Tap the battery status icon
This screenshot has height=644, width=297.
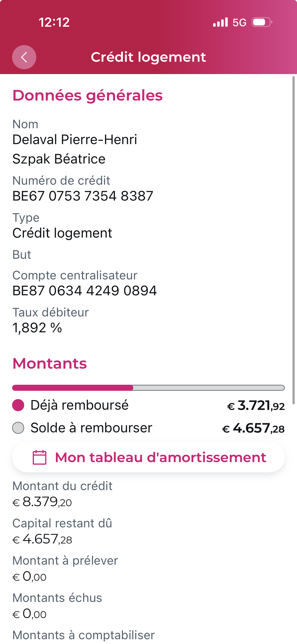tap(262, 22)
